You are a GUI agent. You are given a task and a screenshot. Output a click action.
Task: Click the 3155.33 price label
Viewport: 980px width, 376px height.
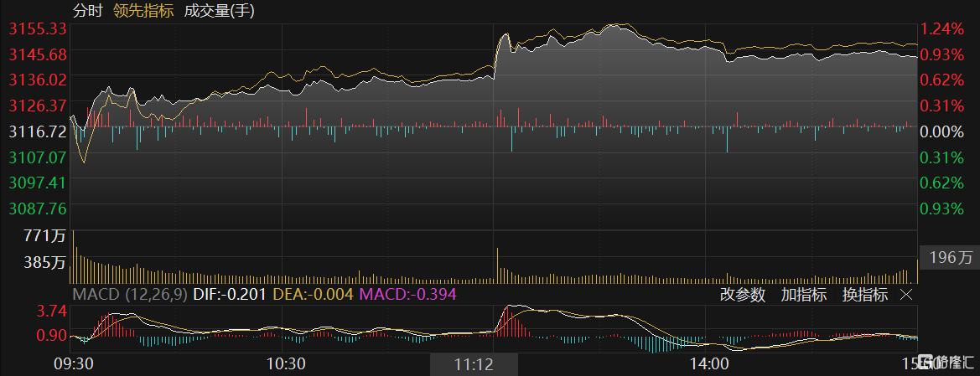[38, 28]
